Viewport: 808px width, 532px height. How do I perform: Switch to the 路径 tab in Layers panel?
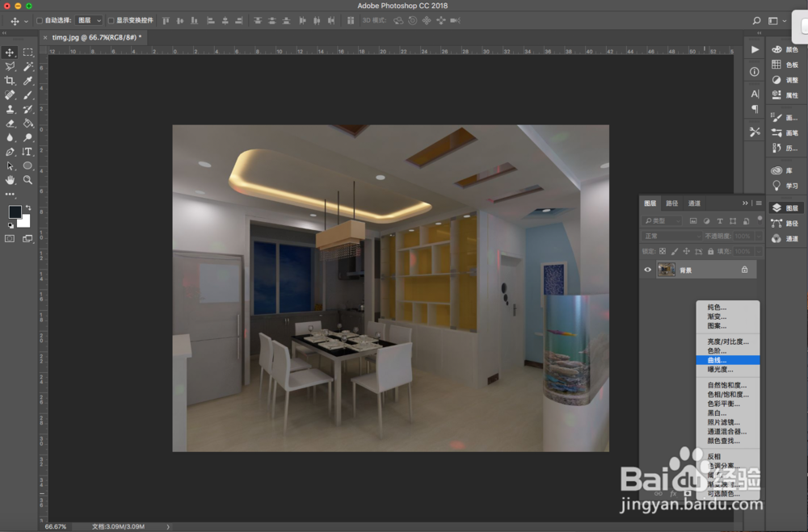click(672, 203)
